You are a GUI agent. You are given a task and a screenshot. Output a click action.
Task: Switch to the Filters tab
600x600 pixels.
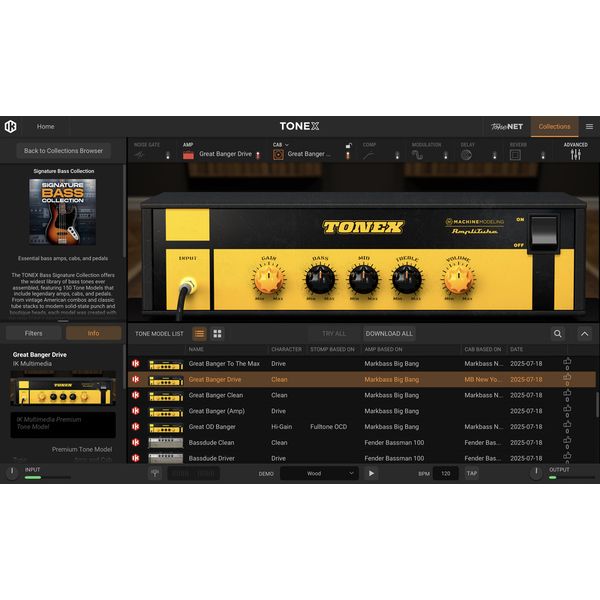tap(33, 333)
